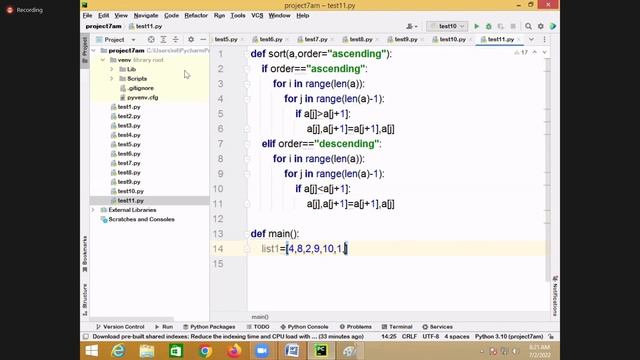Open TODO tool window
This screenshot has height=360, width=640.
point(258,327)
